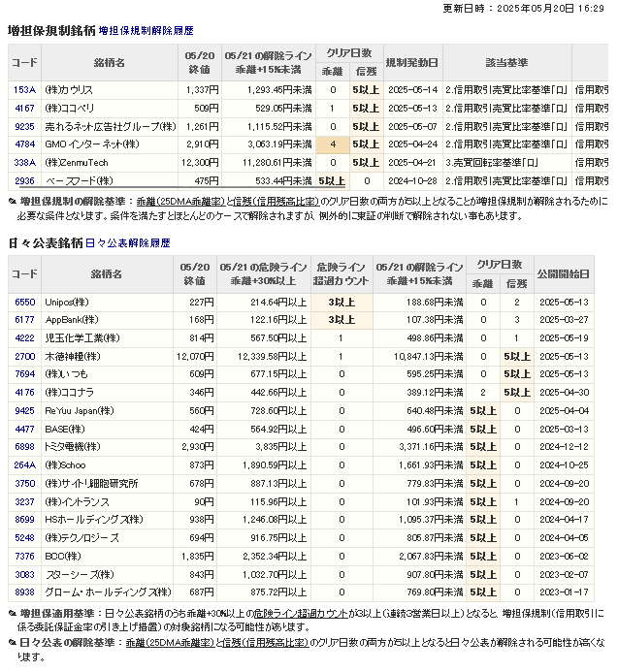
Task: Click the note icon beside 増担保規制の解除基準
Action: 13,202
